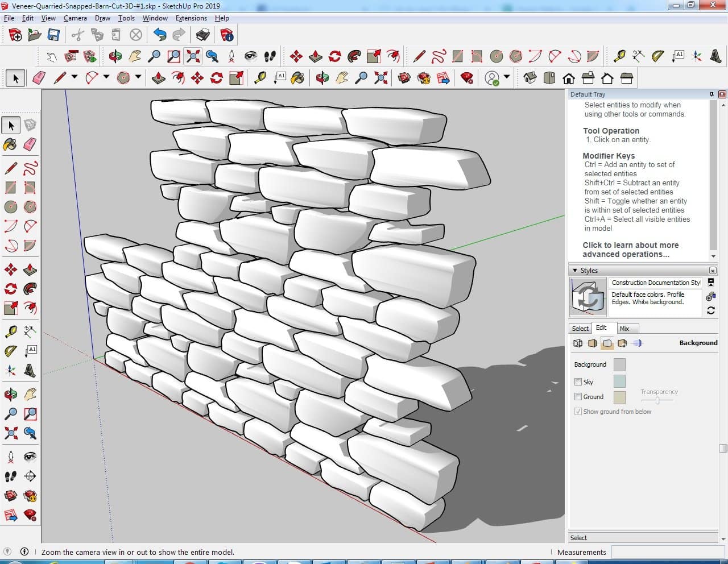Toggle Show ground from below checkbox

(x=578, y=412)
